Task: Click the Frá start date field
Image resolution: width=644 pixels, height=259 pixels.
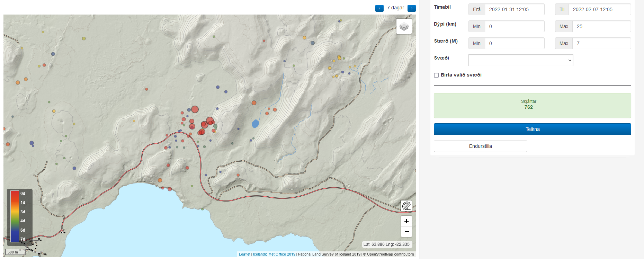Action: [514, 9]
